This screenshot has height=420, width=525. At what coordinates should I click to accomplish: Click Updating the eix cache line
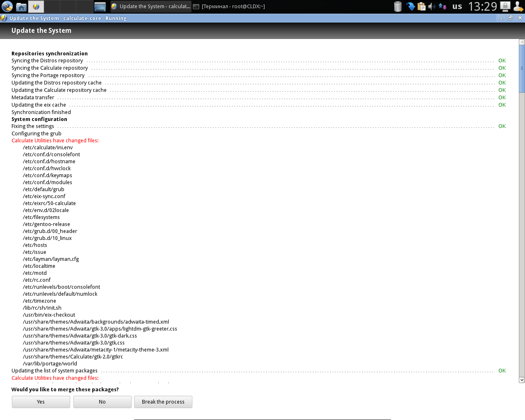[x=39, y=105]
